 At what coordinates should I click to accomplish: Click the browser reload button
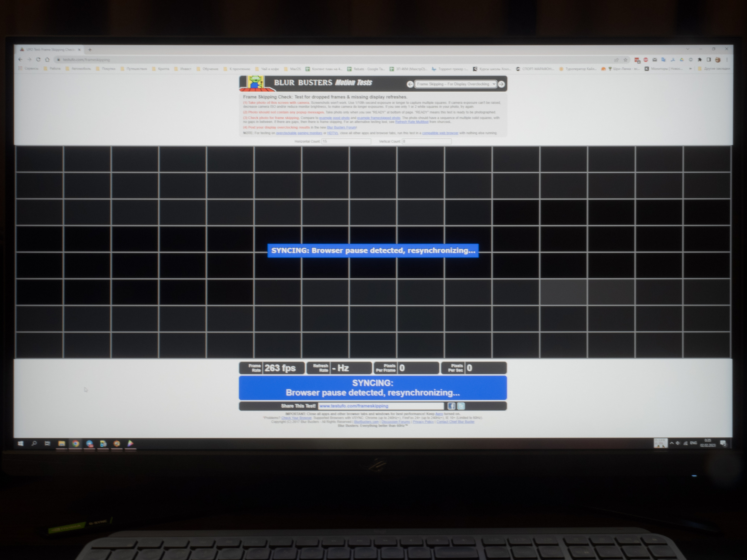38,59
